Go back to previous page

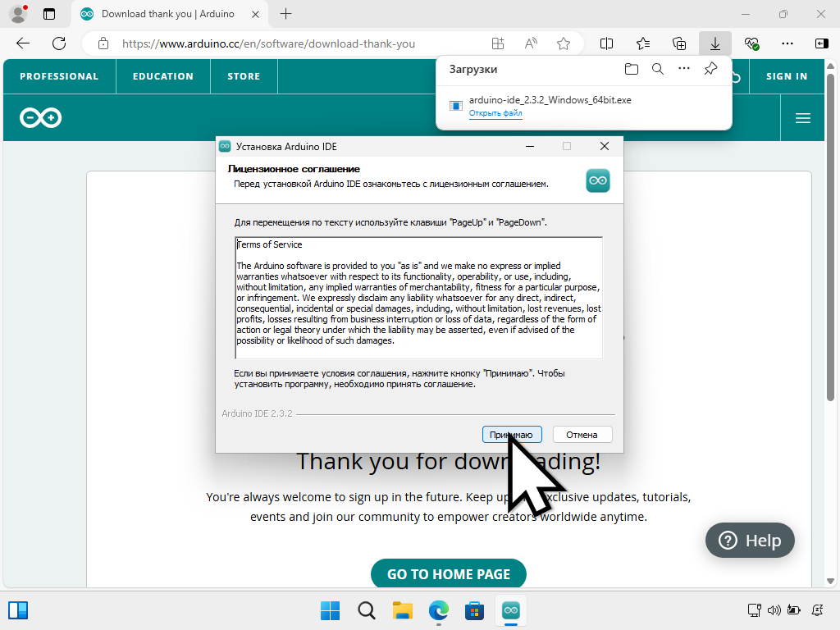pyautogui.click(x=23, y=43)
